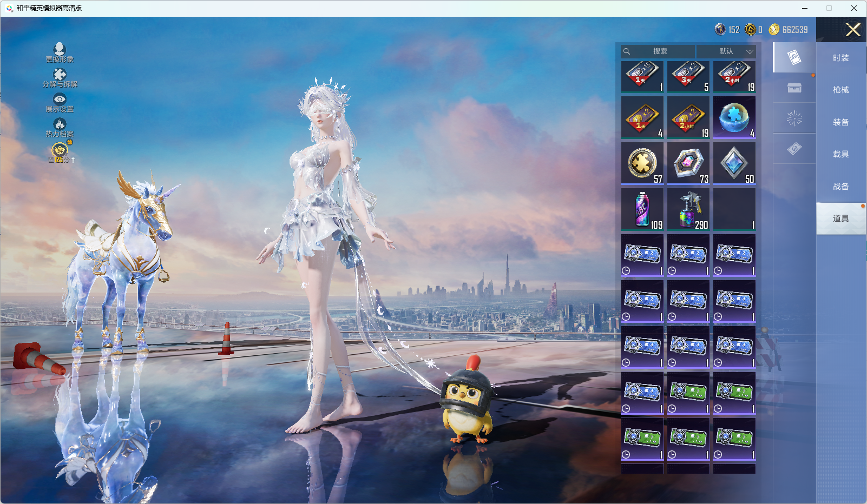Switch to the 战备 tab
The height and width of the screenshot is (504, 867).
coord(840,187)
